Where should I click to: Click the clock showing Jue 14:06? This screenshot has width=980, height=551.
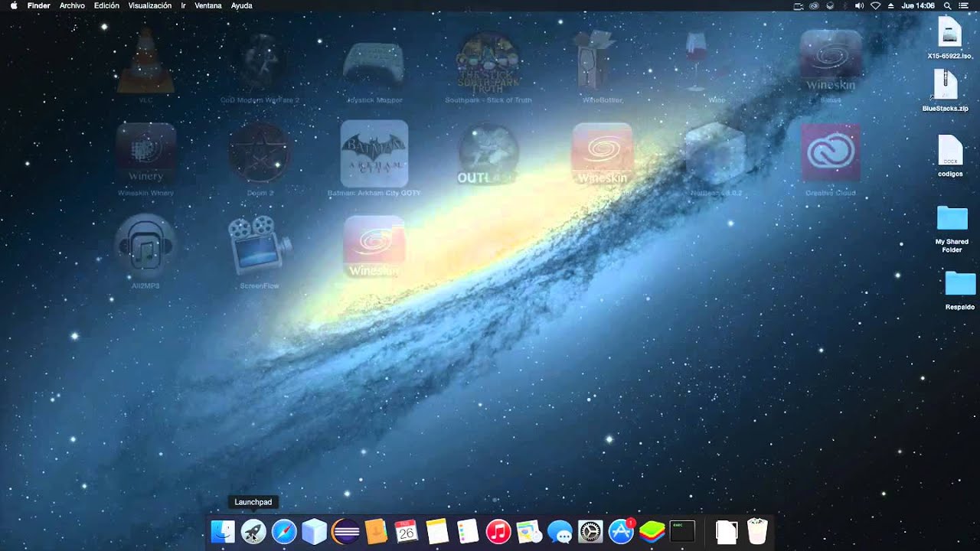click(918, 5)
